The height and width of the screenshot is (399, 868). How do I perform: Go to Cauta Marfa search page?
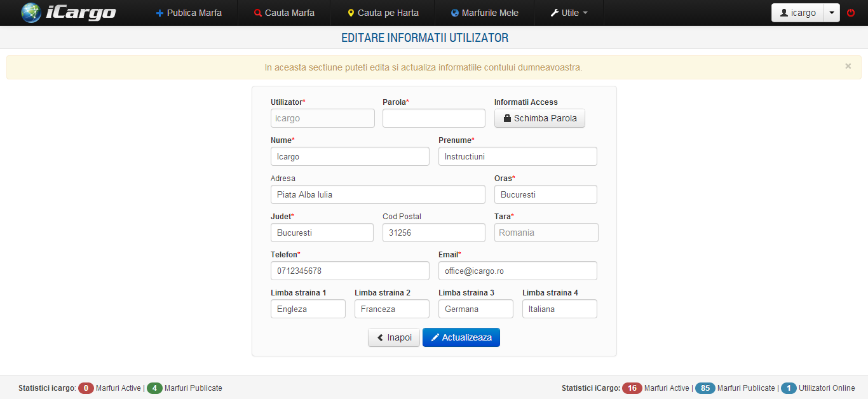284,13
